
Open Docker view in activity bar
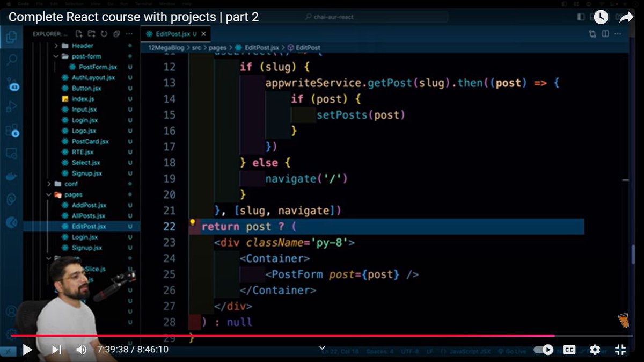click(x=11, y=176)
